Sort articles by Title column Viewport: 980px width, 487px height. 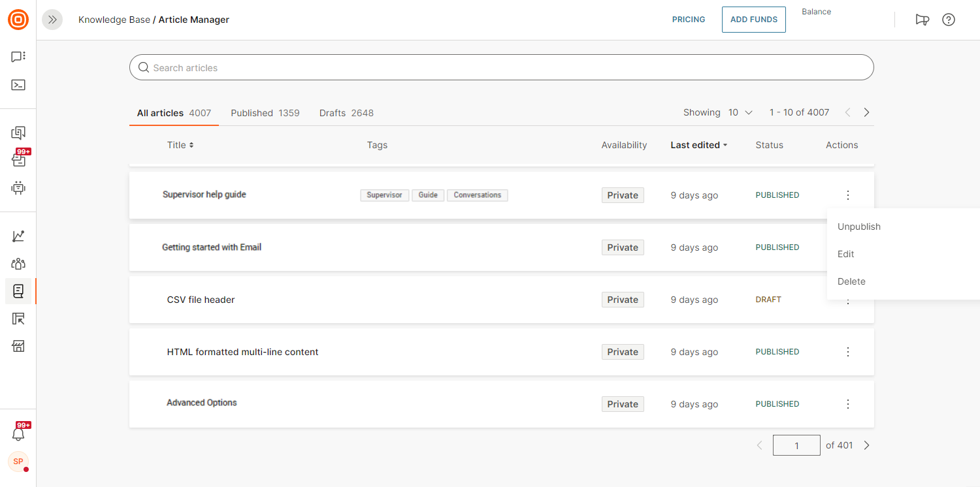point(180,145)
